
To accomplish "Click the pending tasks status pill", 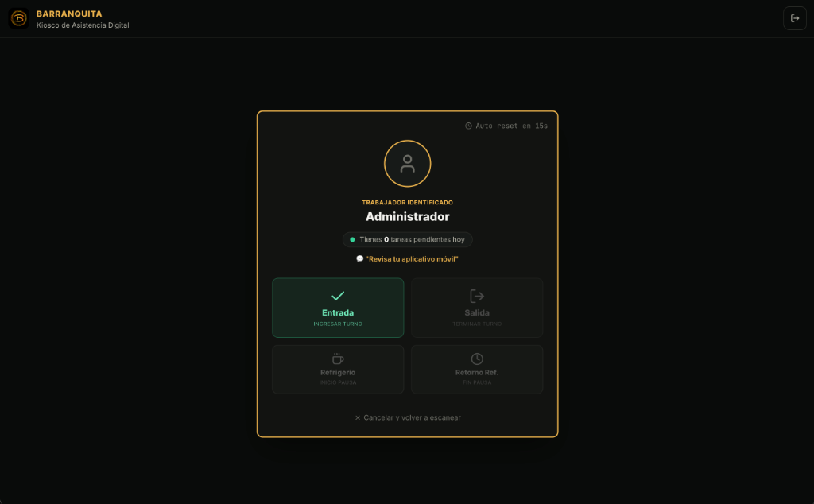I will (408, 239).
